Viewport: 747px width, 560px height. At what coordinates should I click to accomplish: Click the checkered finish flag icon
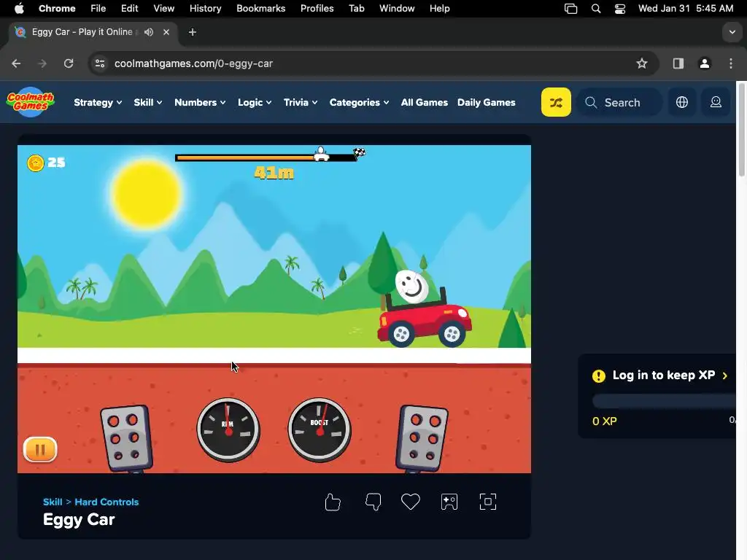click(359, 153)
